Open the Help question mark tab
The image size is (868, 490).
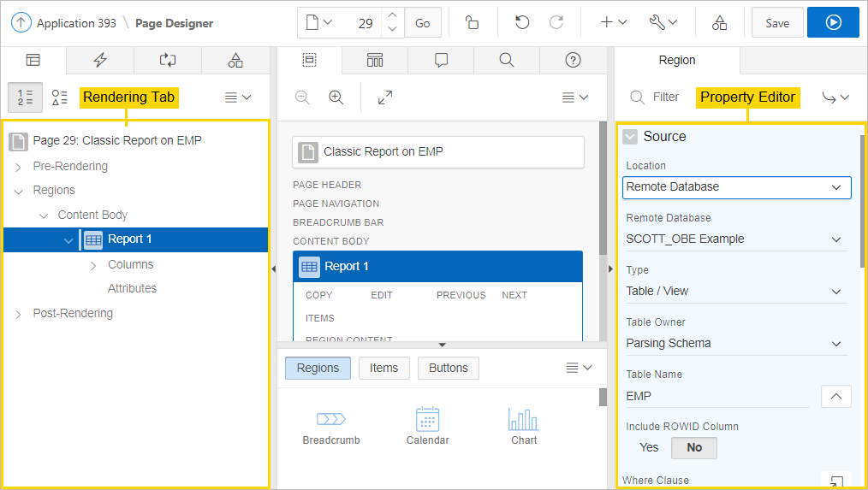(574, 60)
